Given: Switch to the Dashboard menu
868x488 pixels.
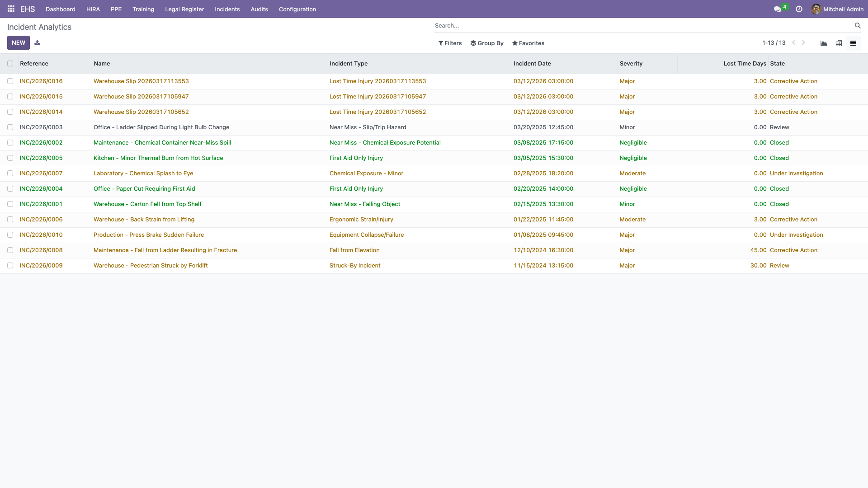Looking at the screenshot, I should [x=60, y=9].
